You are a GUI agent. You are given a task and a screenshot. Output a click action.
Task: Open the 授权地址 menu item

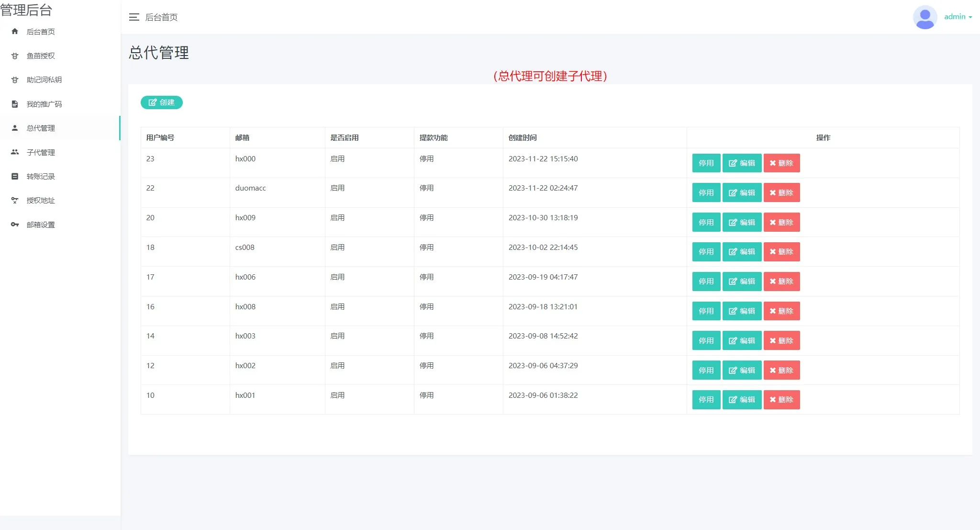pos(41,201)
